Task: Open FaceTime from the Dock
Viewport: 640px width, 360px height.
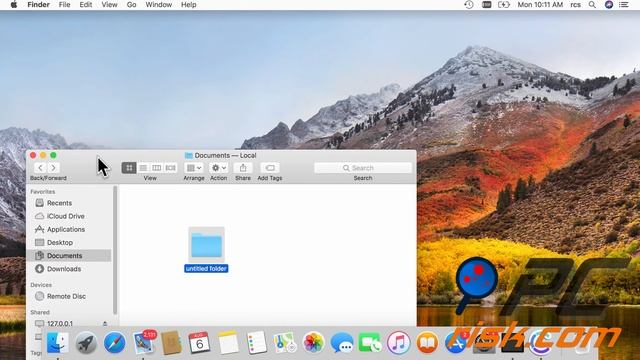Action: pos(370,342)
